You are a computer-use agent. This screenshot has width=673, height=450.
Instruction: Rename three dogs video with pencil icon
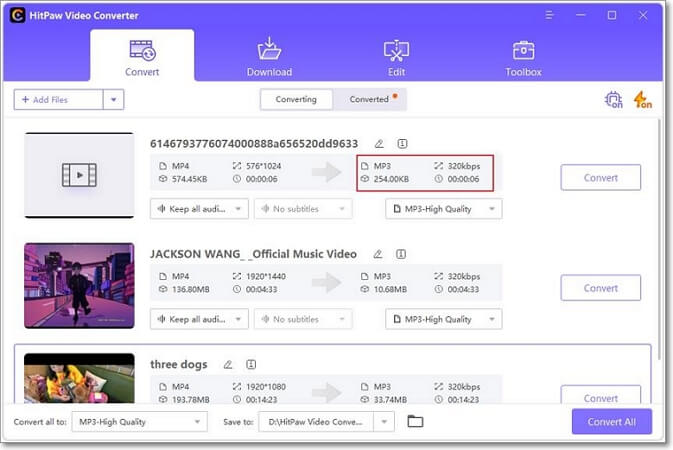[x=228, y=365]
